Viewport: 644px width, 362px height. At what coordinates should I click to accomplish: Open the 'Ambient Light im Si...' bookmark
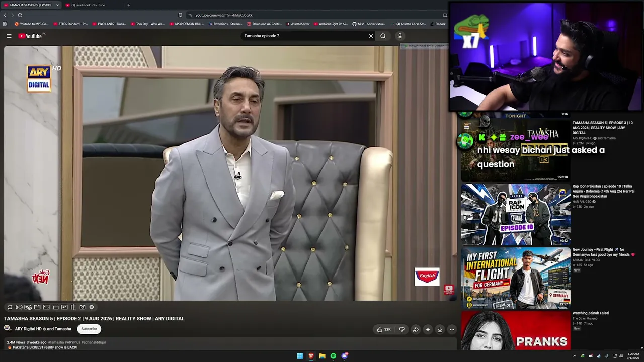331,24
